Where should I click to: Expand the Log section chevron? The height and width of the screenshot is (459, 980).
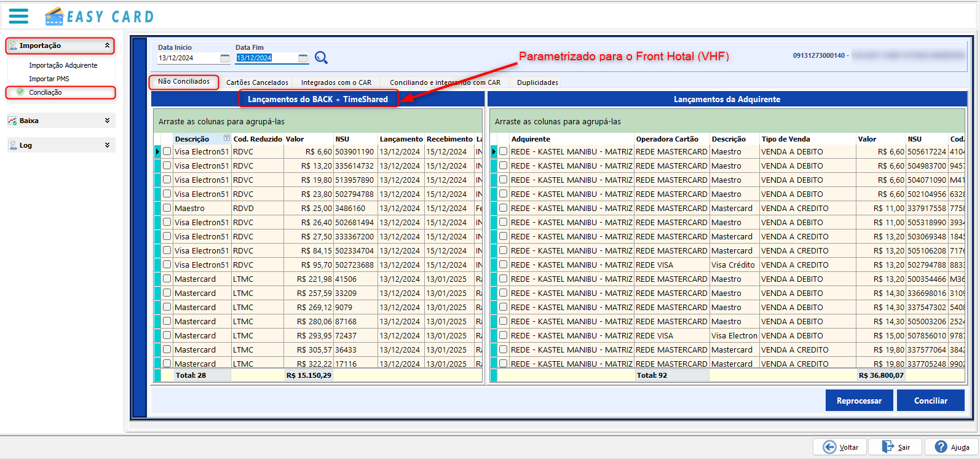click(x=107, y=145)
